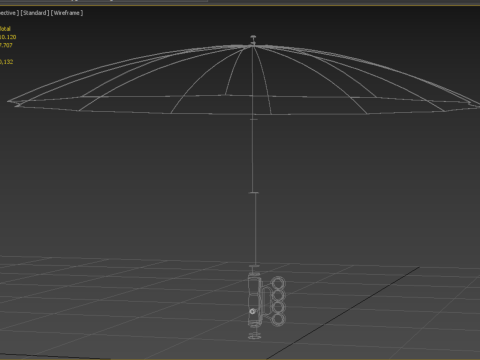
Task: Select the clamp body at pole base
Action: click(x=255, y=300)
